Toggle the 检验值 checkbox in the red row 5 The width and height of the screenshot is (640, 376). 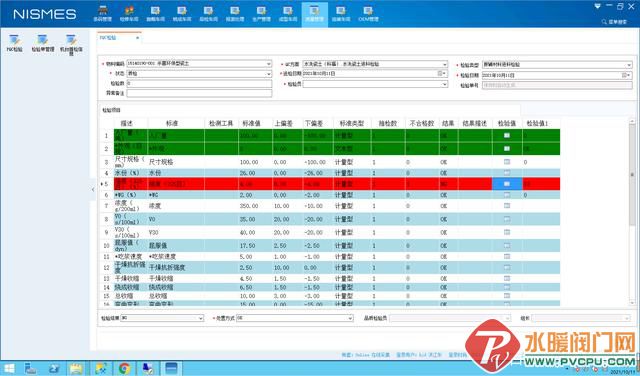click(x=507, y=184)
